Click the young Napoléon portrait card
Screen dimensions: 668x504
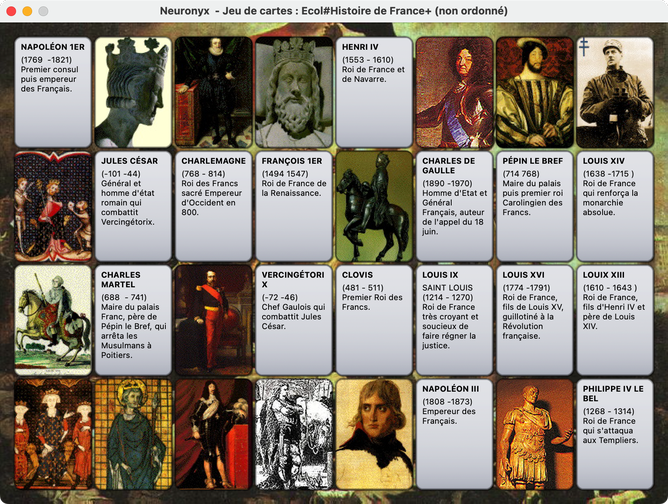pyautogui.click(x=374, y=434)
